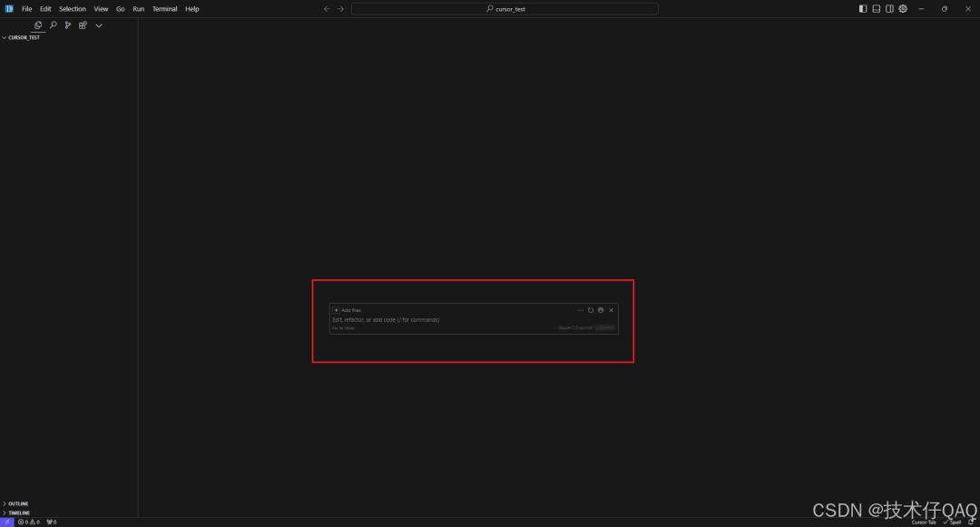Open the Selection menu
The image size is (980, 527).
pyautogui.click(x=73, y=9)
